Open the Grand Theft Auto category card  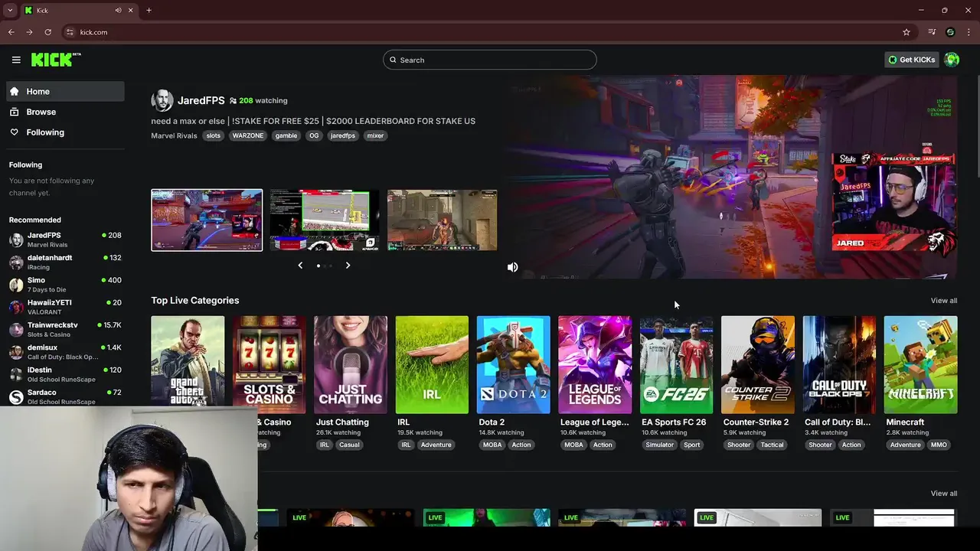click(x=188, y=360)
